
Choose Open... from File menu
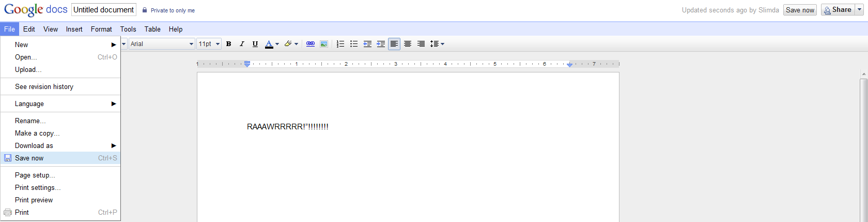click(60, 57)
